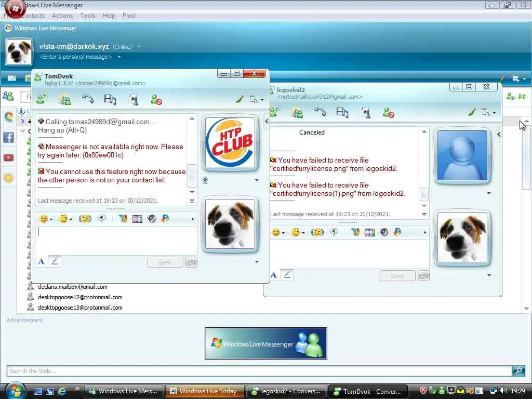Click voice clip icon in TomDvok window
This screenshot has height=399, width=532.
(x=102, y=219)
